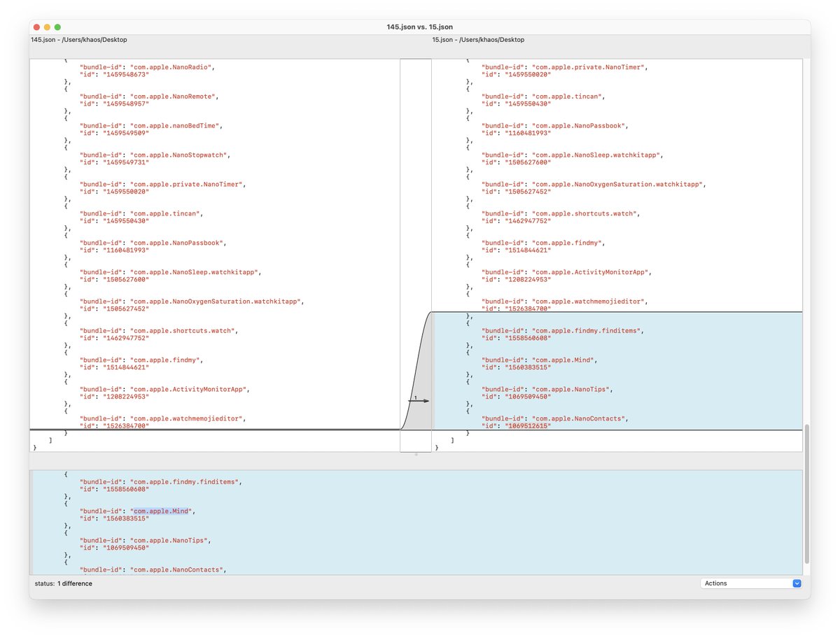Click id 1069512615 in the right pane
This screenshot has height=638, width=840.
pyautogui.click(x=528, y=427)
